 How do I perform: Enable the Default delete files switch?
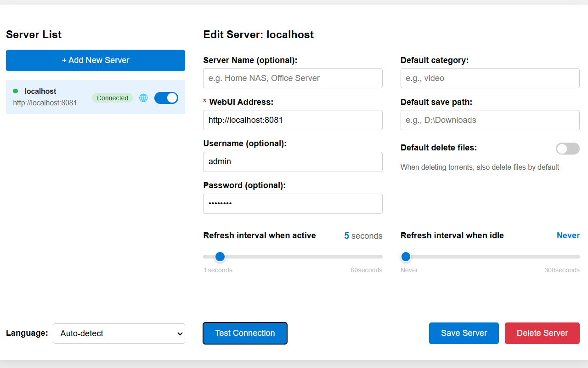click(x=567, y=149)
